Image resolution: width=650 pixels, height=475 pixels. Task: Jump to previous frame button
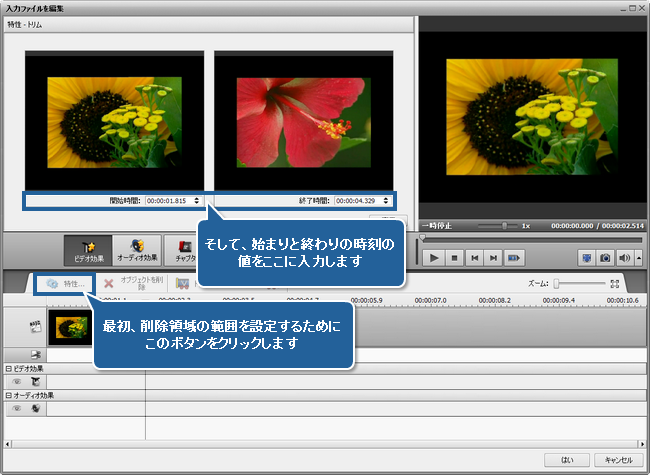pos(474,258)
